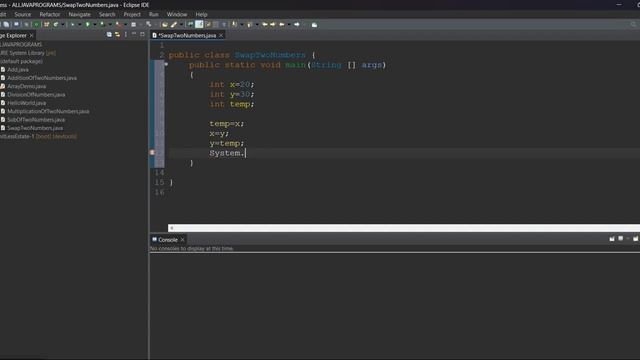Image resolution: width=640 pixels, height=360 pixels.
Task: Select MultiplicationOfTwoNumbers.java in Package Explorer
Action: click(48, 111)
